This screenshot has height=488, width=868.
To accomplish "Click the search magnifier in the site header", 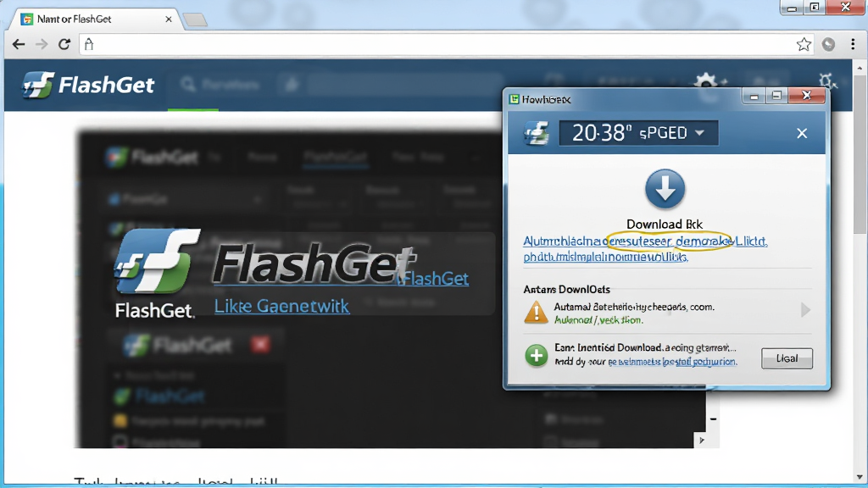I will pyautogui.click(x=188, y=85).
